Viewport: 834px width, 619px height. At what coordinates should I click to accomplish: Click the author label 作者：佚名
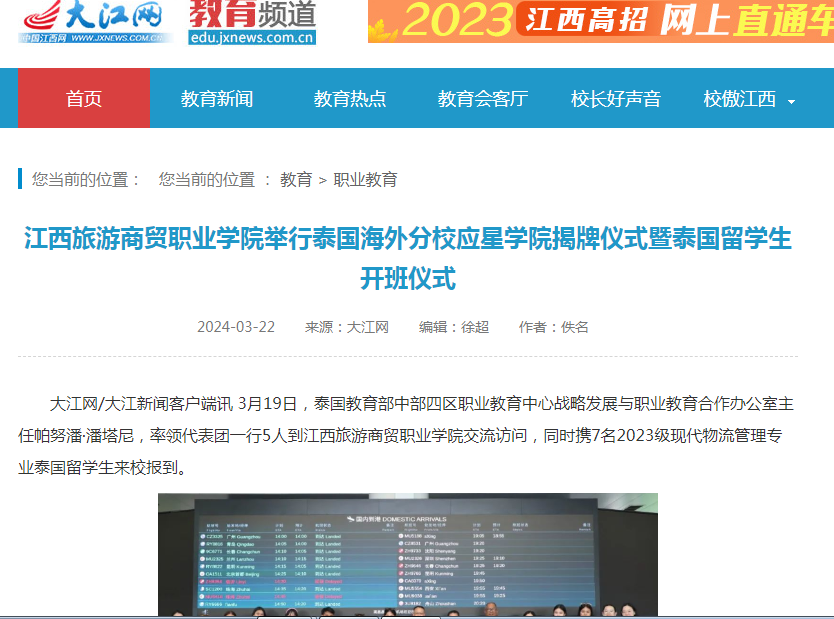554,327
